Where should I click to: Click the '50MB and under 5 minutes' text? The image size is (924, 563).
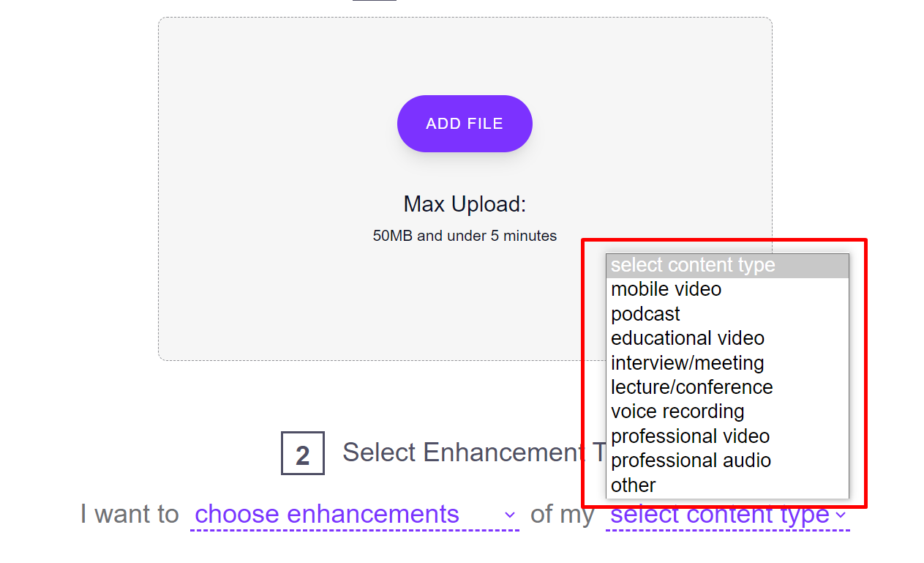(x=465, y=236)
